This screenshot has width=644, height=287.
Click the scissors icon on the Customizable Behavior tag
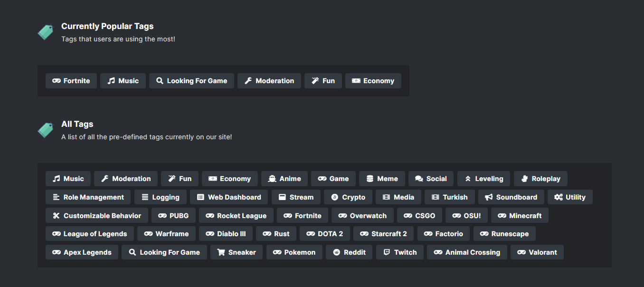pos(56,216)
